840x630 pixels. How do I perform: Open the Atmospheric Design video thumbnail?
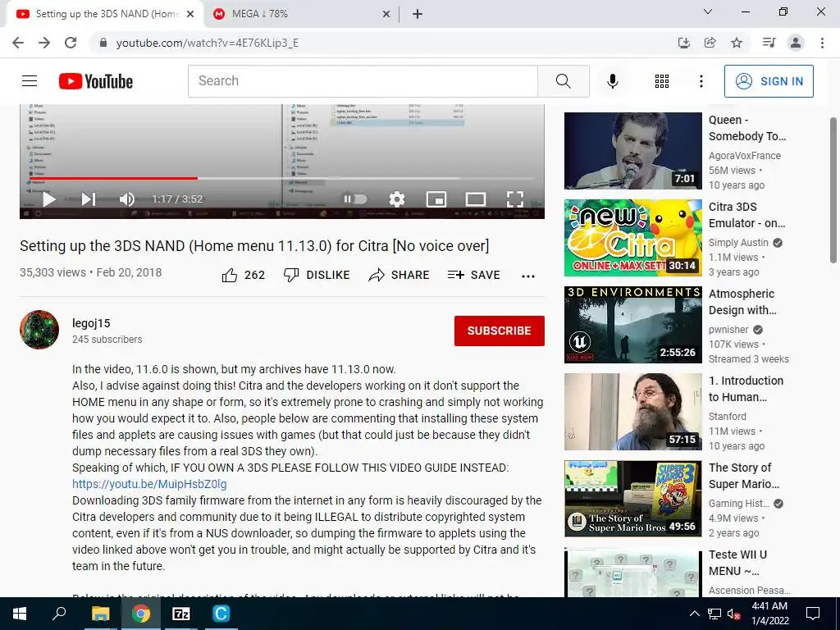pos(632,324)
